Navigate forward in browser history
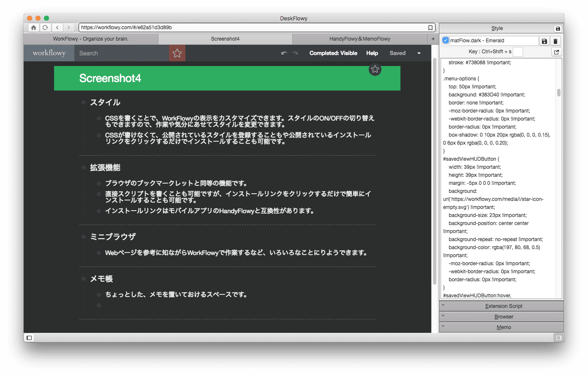 point(68,27)
